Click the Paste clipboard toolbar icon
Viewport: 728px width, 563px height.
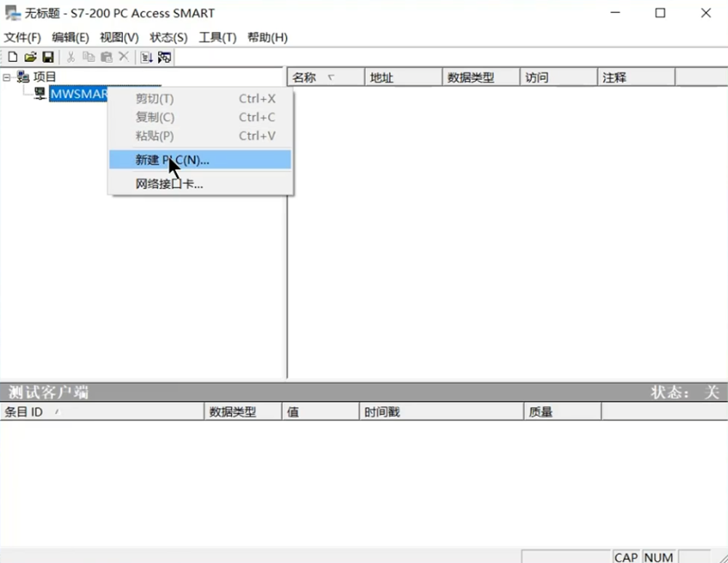(106, 57)
